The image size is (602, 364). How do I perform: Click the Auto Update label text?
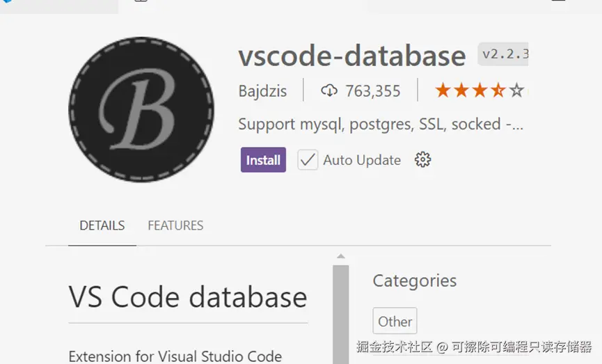pos(362,160)
